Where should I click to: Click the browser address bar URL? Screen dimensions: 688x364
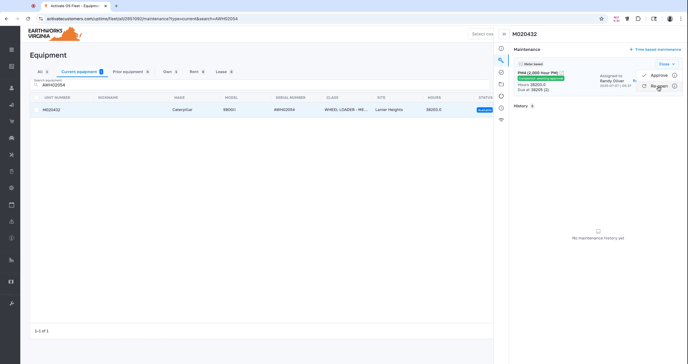coord(142,19)
